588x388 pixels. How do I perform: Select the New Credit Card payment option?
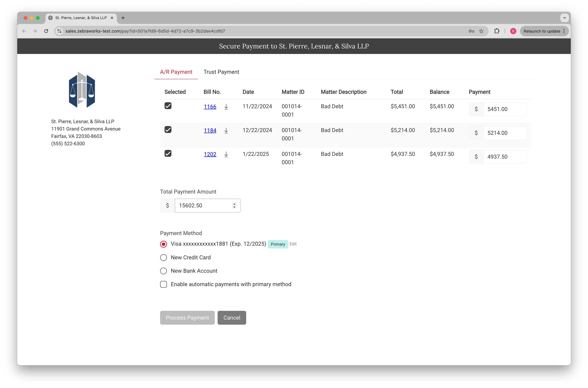click(x=164, y=257)
